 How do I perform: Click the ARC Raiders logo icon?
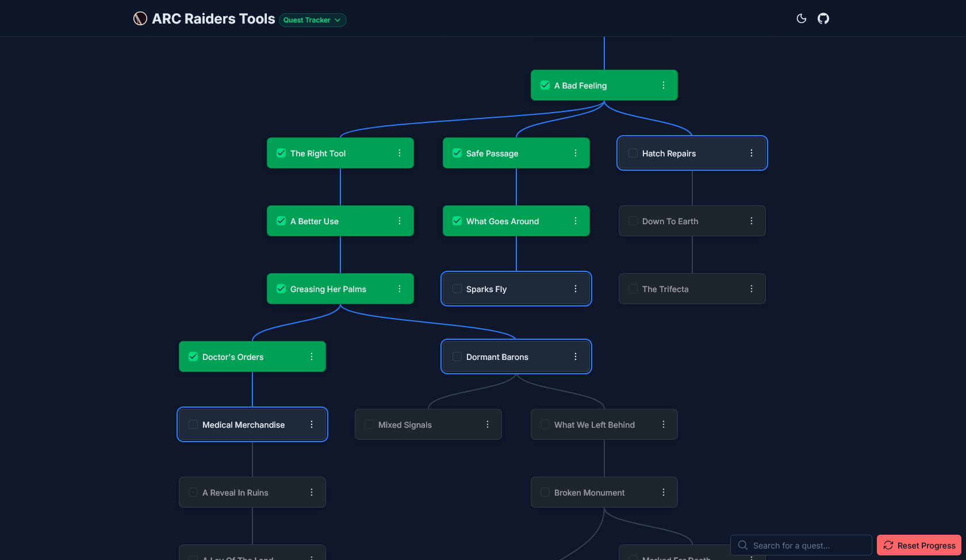[140, 18]
